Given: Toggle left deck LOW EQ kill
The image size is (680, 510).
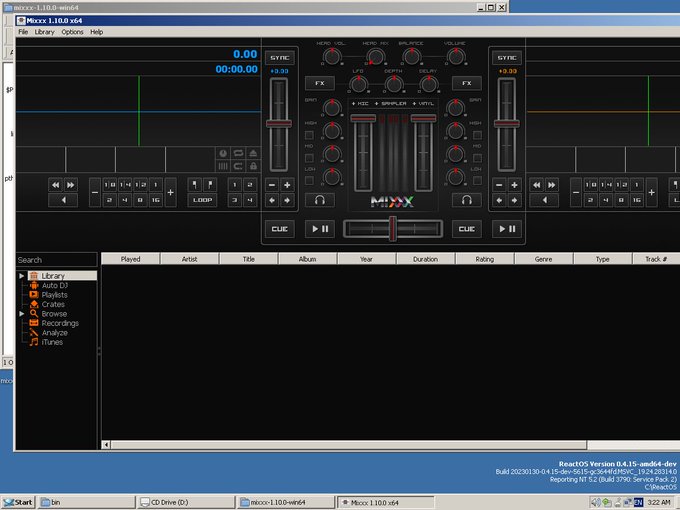Looking at the screenshot, I should coord(310,179).
